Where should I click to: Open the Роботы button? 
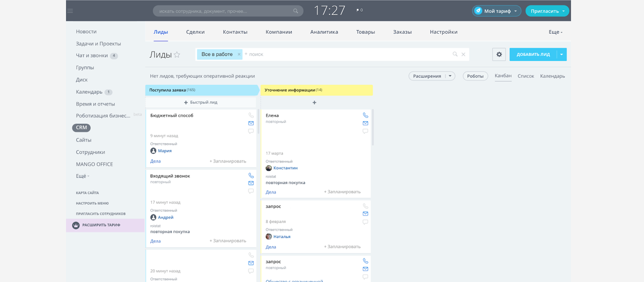point(475,76)
